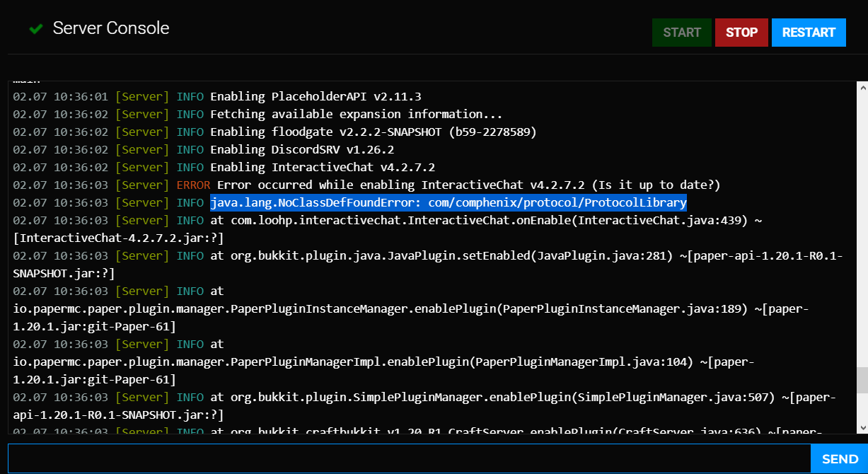Click the green server status checkmark
The image size is (868, 474).
coord(35,29)
